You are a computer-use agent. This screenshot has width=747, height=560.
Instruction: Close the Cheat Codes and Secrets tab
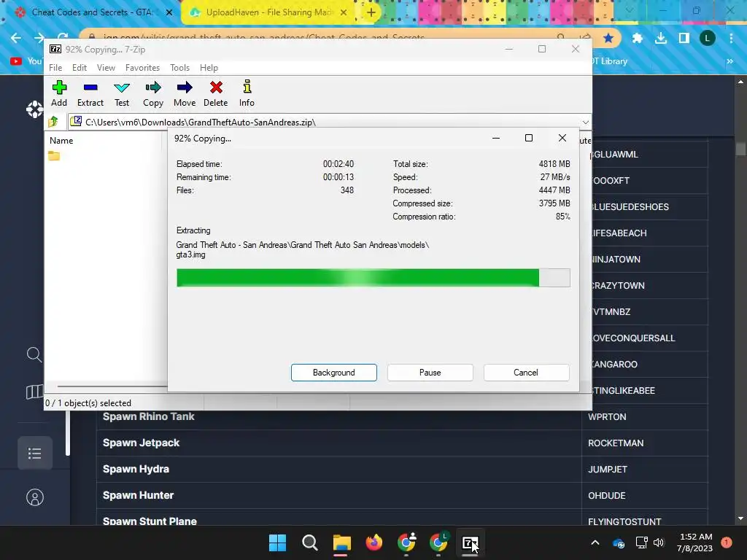(x=169, y=12)
